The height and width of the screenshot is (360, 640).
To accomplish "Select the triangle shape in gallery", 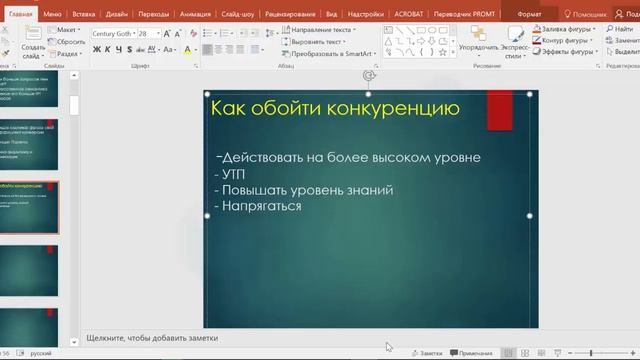I will coord(388,41).
